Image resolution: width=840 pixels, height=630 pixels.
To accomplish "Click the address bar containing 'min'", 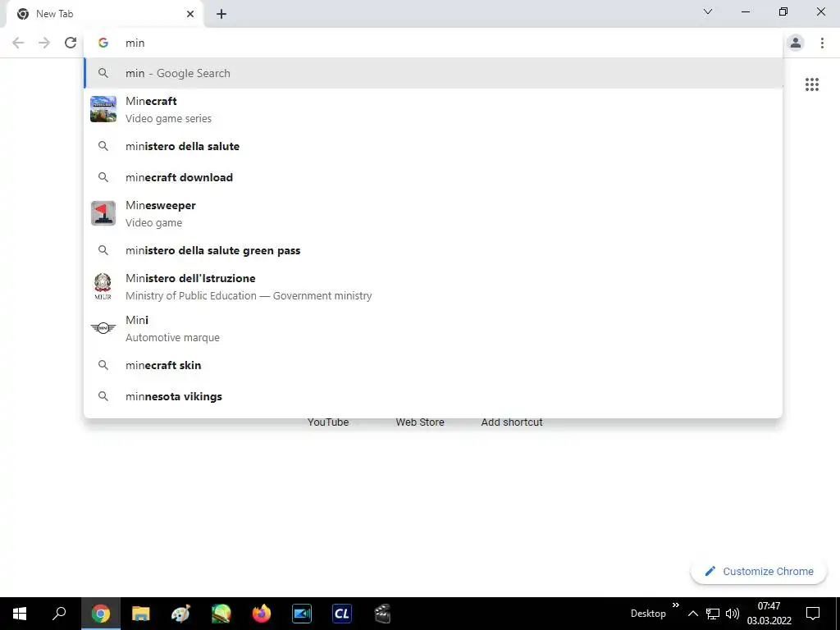I will pos(433,43).
